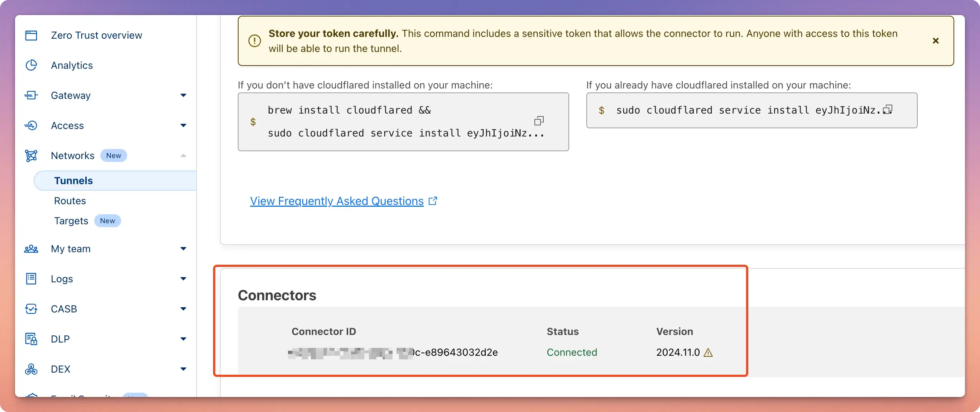
Task: Click the Access sidebar icon
Action: point(31,125)
